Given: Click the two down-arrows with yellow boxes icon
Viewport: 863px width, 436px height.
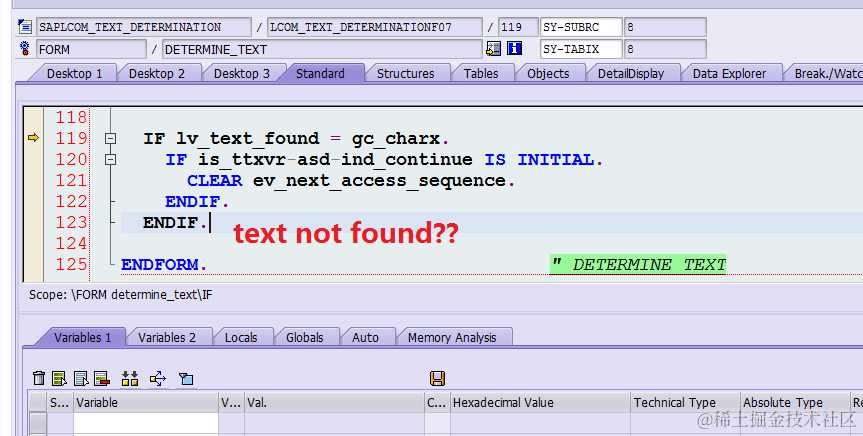Looking at the screenshot, I should tap(130, 378).
